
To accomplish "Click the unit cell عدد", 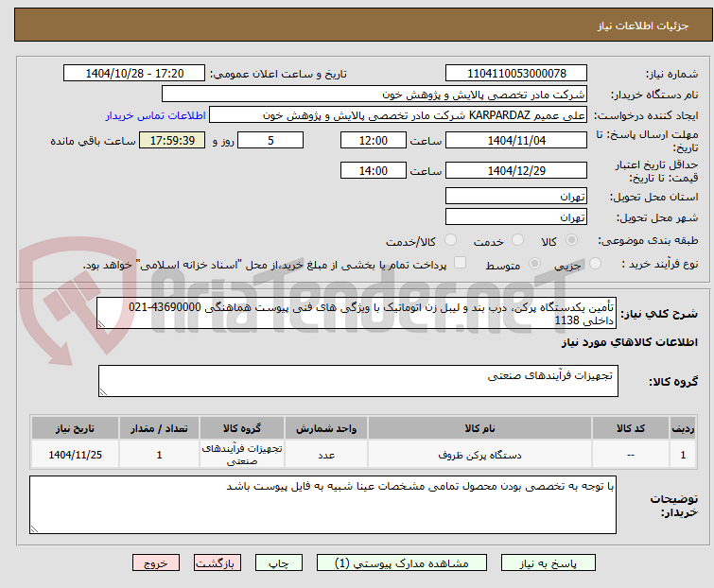I will [x=326, y=455].
